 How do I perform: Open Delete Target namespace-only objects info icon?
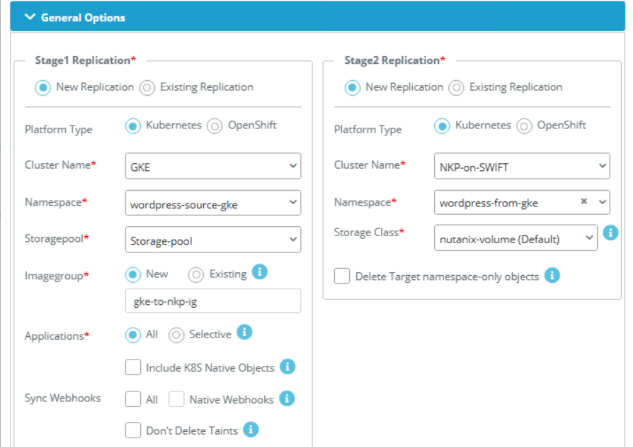[552, 275]
